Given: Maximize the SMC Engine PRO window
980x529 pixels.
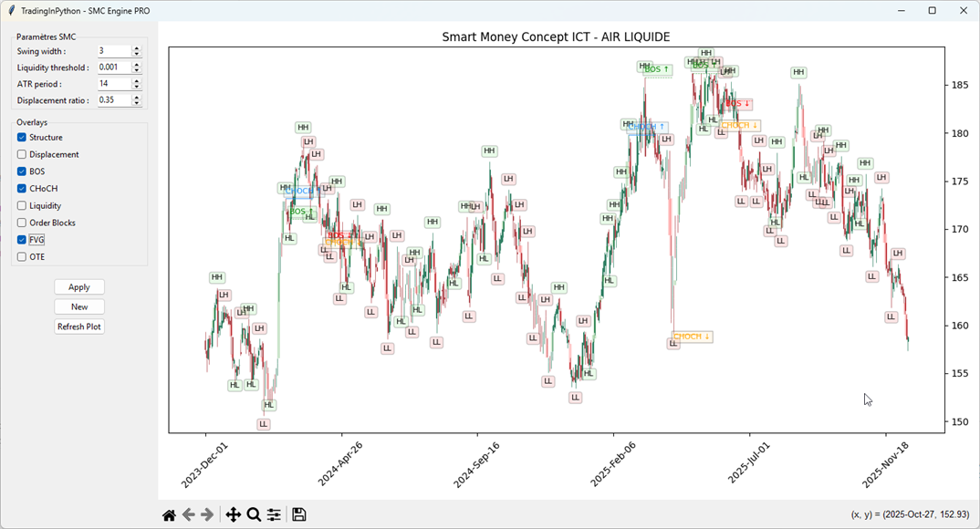Looking at the screenshot, I should 932,11.
